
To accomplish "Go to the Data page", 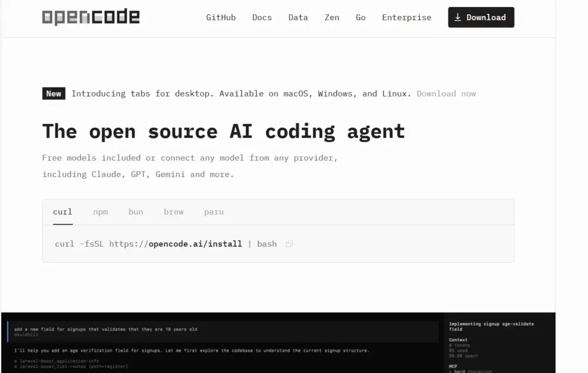I will pos(298,17).
